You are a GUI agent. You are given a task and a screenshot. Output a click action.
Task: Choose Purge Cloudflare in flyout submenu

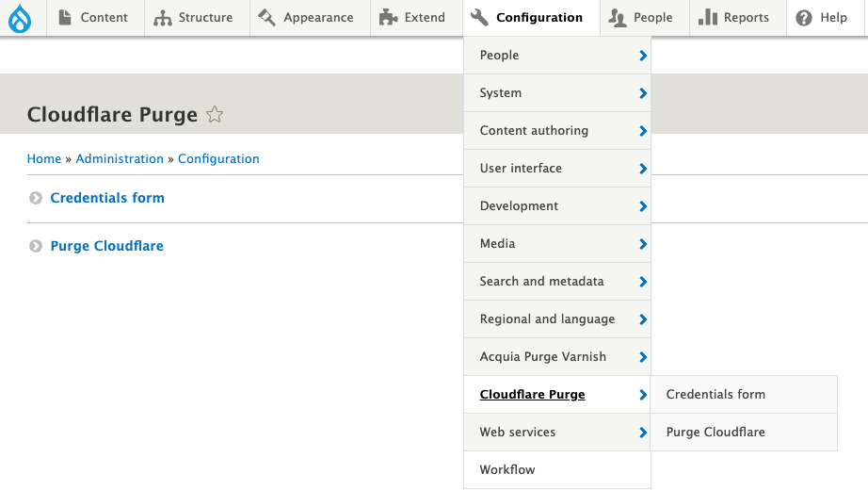point(744,433)
